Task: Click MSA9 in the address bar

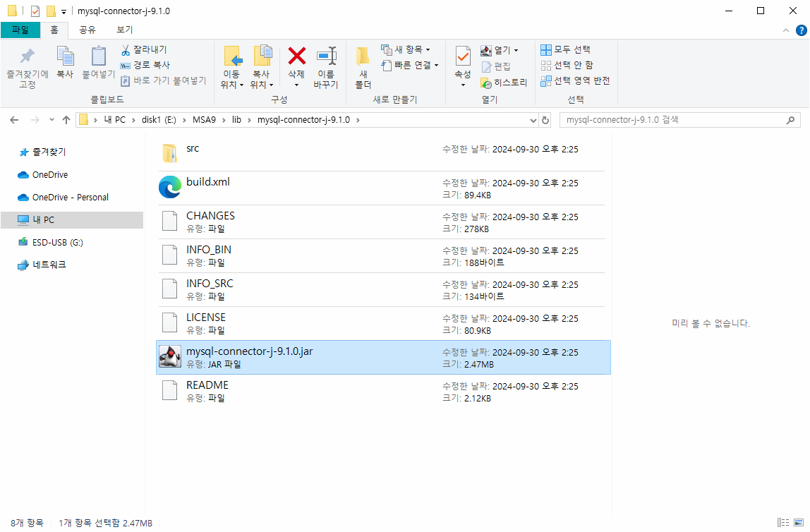Action: click(204, 120)
